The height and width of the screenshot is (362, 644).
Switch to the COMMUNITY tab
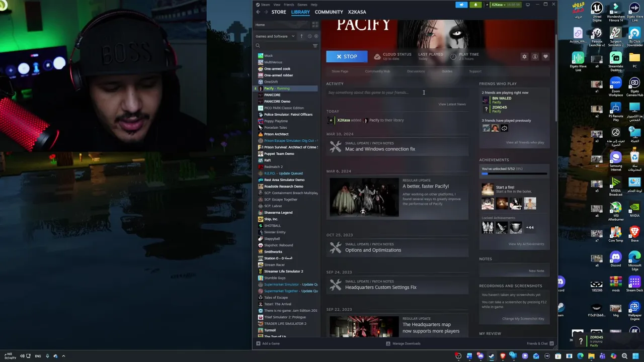coord(329,12)
